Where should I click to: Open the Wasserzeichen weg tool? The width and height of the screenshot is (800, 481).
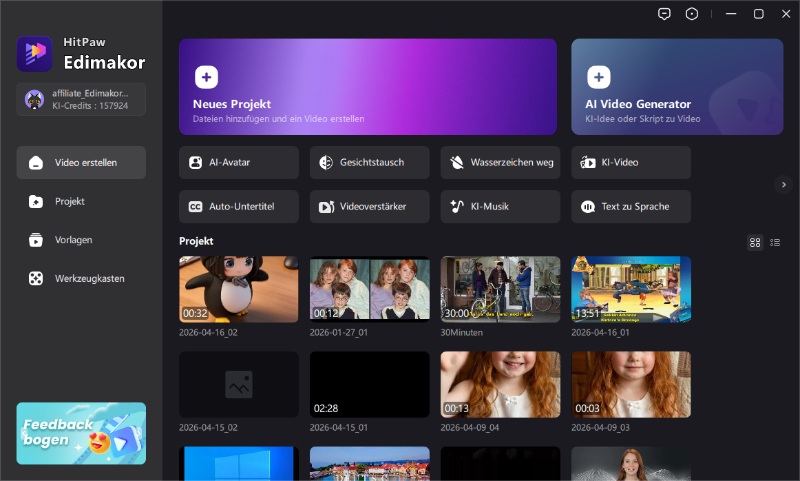pos(501,163)
